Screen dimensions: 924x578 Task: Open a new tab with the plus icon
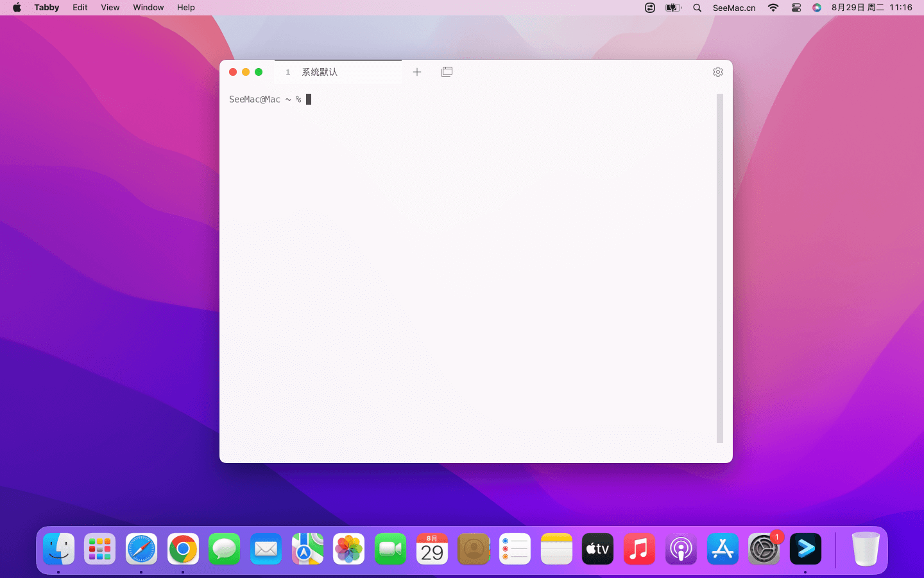coord(417,72)
